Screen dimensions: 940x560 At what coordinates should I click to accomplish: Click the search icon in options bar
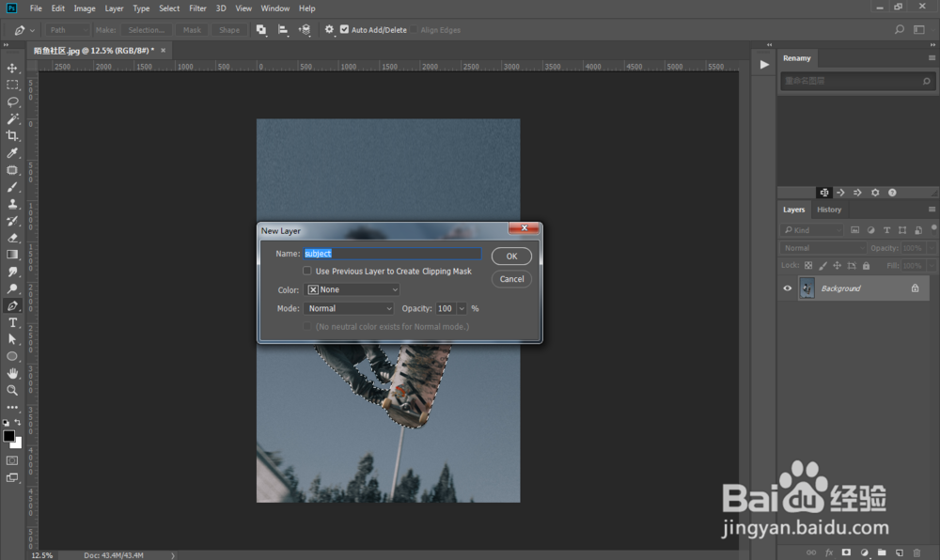tap(900, 29)
